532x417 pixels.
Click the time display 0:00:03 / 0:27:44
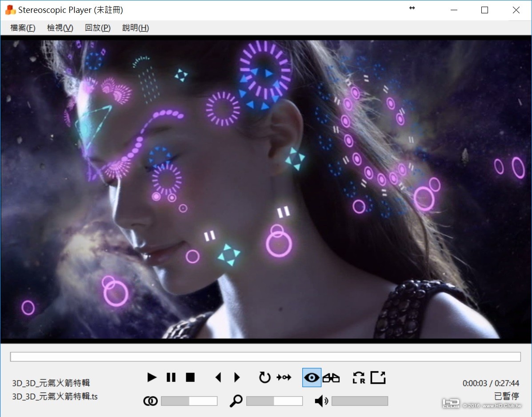click(x=491, y=383)
